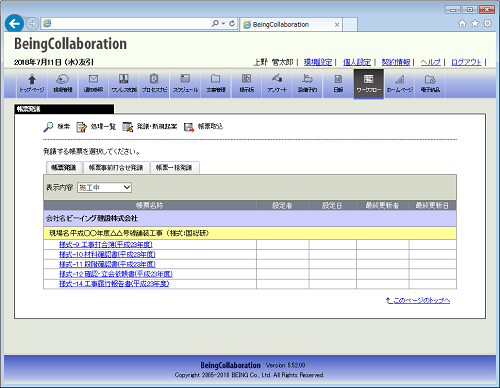
Task: Open the helmet icon site management module
Action: (62, 83)
